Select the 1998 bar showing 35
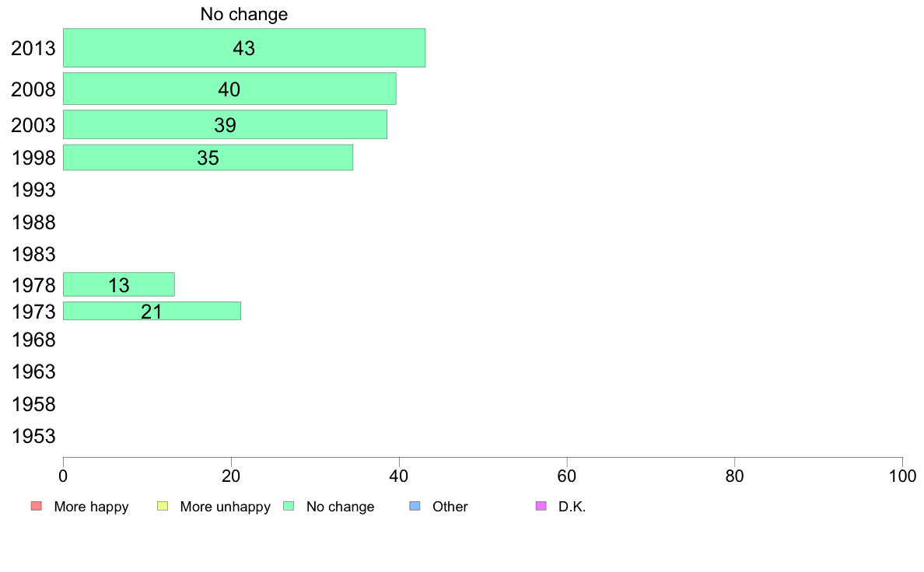The width and height of the screenshot is (924, 572). pos(208,157)
